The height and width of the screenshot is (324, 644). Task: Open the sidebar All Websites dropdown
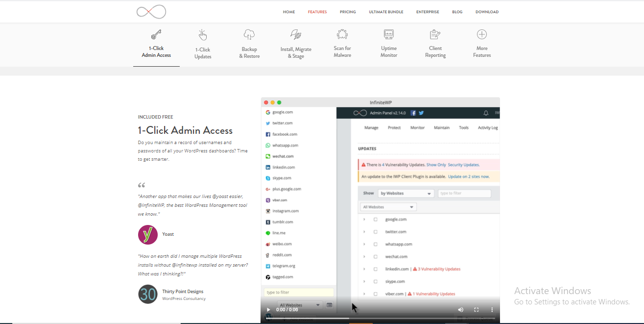point(300,305)
